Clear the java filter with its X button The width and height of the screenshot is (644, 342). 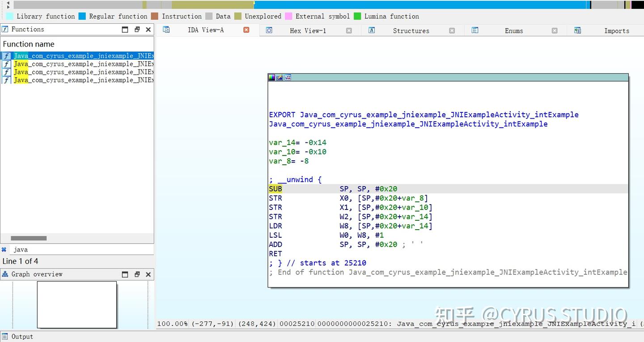(4, 249)
